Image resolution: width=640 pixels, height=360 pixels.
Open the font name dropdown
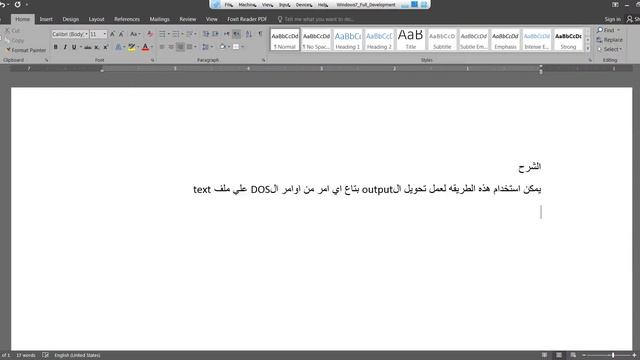86,34
